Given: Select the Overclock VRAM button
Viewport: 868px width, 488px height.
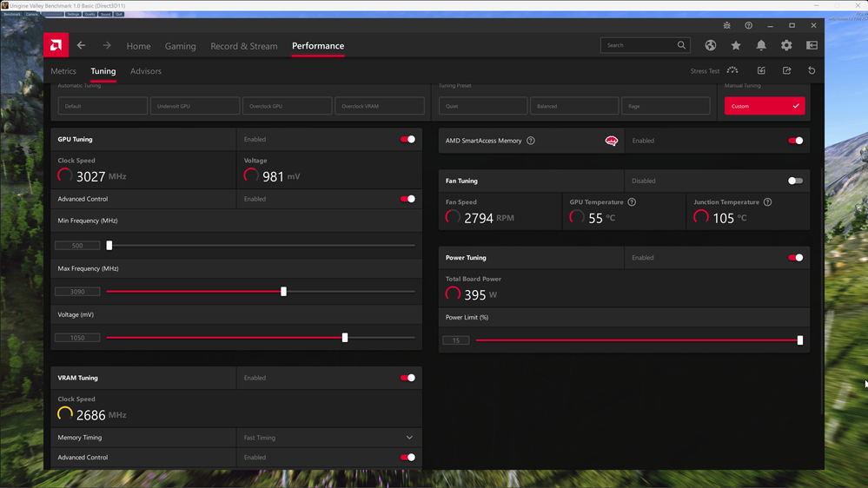Looking at the screenshot, I should click(380, 106).
